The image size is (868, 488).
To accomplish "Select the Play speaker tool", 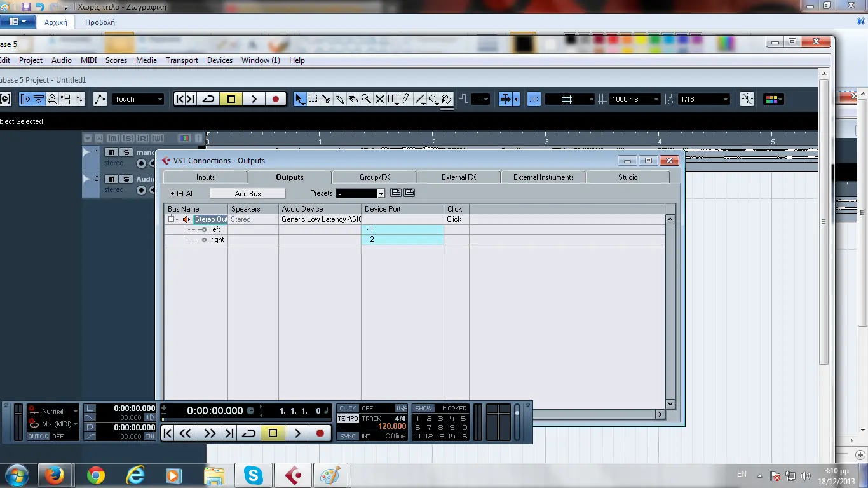I will (x=433, y=99).
